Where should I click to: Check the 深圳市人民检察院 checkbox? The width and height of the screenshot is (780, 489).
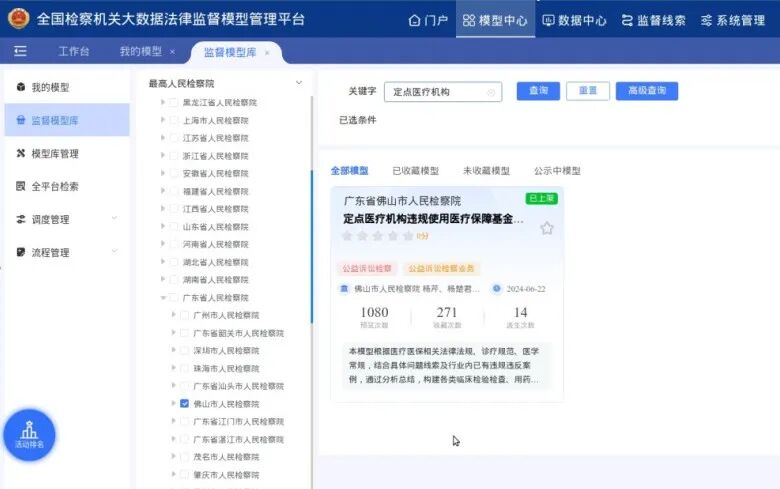click(184, 350)
